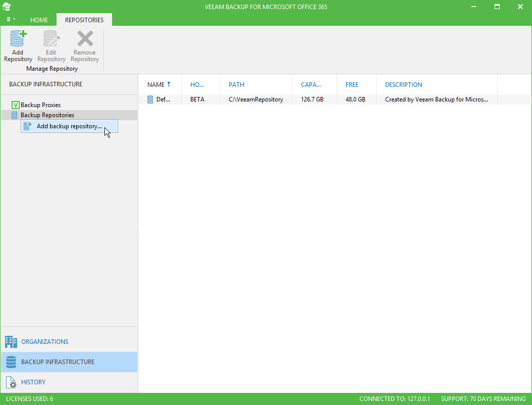Click the C:\VeeamRepository path cell
The image size is (532, 405).
coord(256,99)
